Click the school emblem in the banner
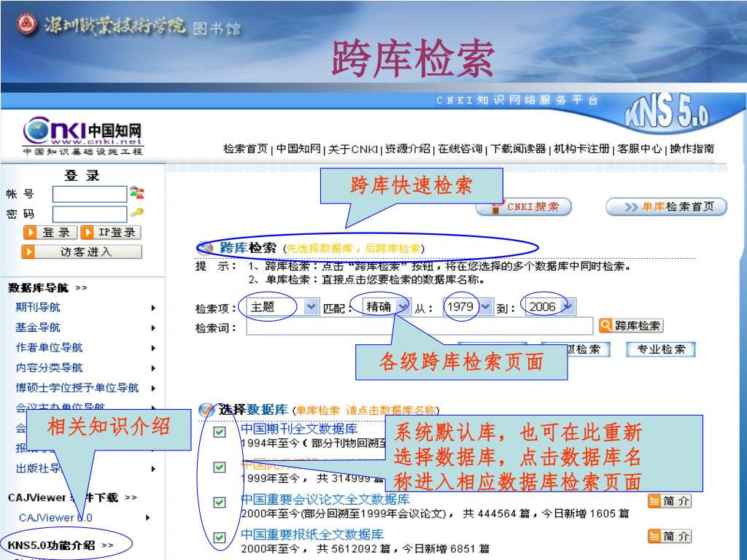Image resolution: width=747 pixels, height=560 pixels. coord(27,24)
